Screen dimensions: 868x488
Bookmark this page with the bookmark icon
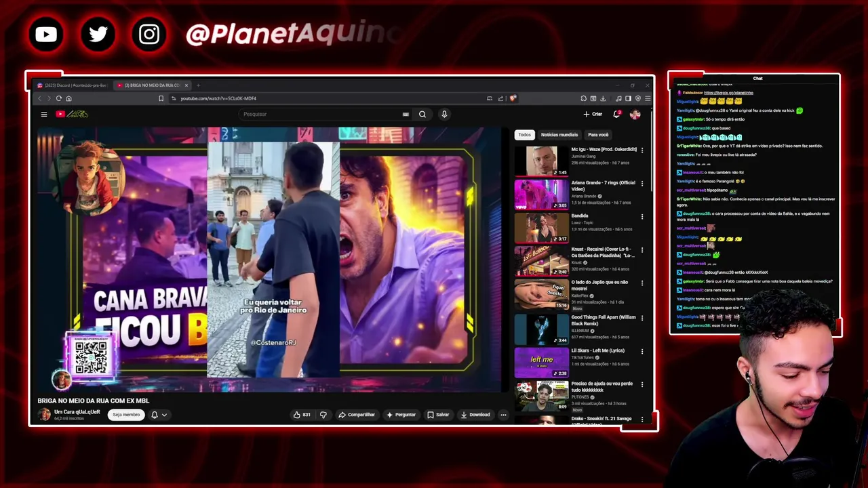click(161, 99)
